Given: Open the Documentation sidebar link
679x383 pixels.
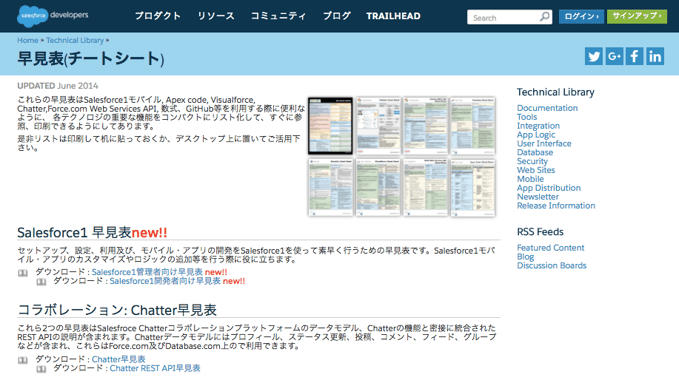Looking at the screenshot, I should 547,108.
